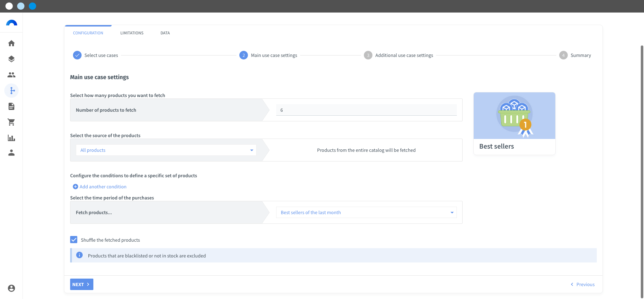The width and height of the screenshot is (644, 299).
Task: Open the people group sidebar icon
Action: click(x=11, y=75)
